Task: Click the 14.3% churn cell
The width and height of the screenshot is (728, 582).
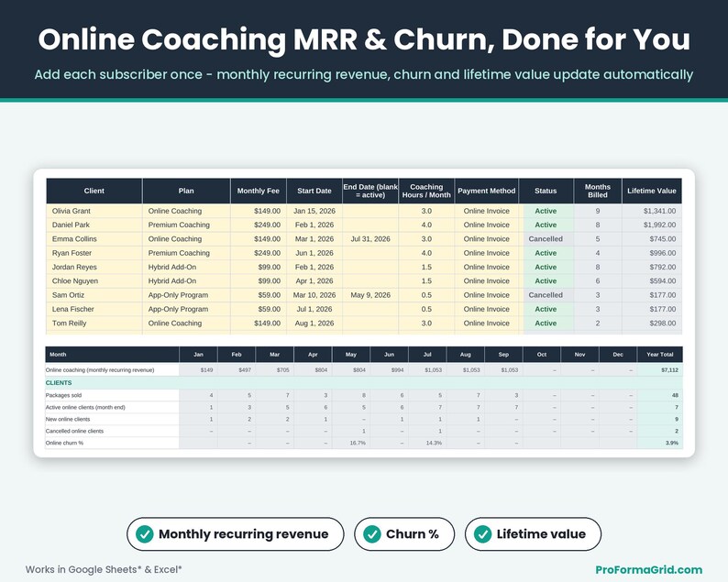Action: tap(427, 443)
